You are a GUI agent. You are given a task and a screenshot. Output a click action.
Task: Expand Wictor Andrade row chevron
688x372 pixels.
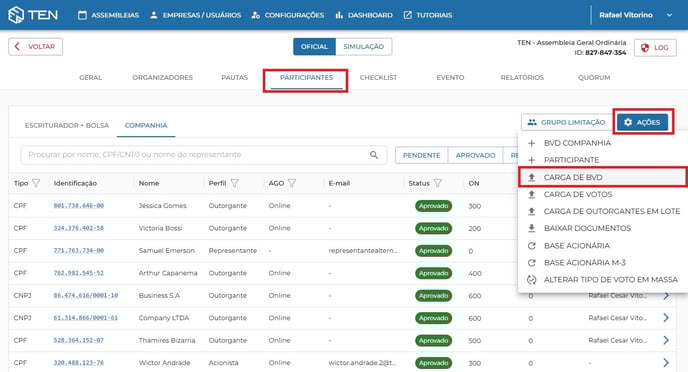point(666,363)
